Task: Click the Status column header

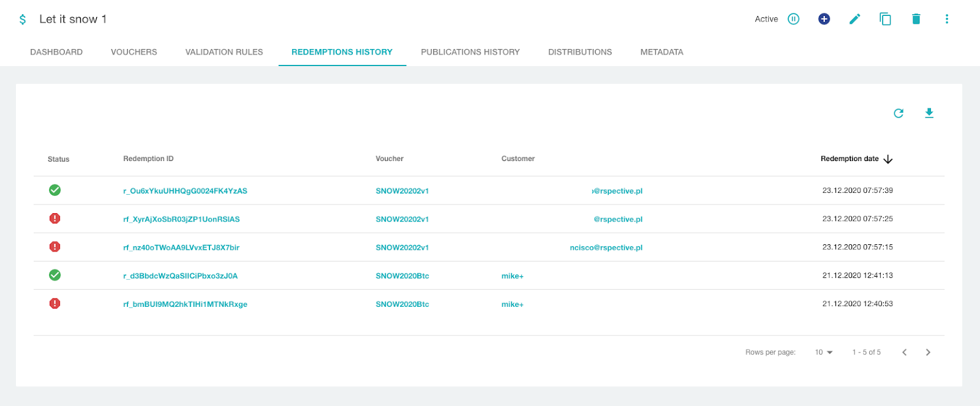Action: 59,159
